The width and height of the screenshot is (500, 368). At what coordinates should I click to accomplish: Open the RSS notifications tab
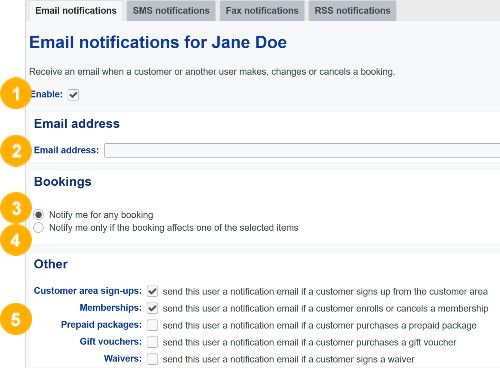click(x=352, y=11)
